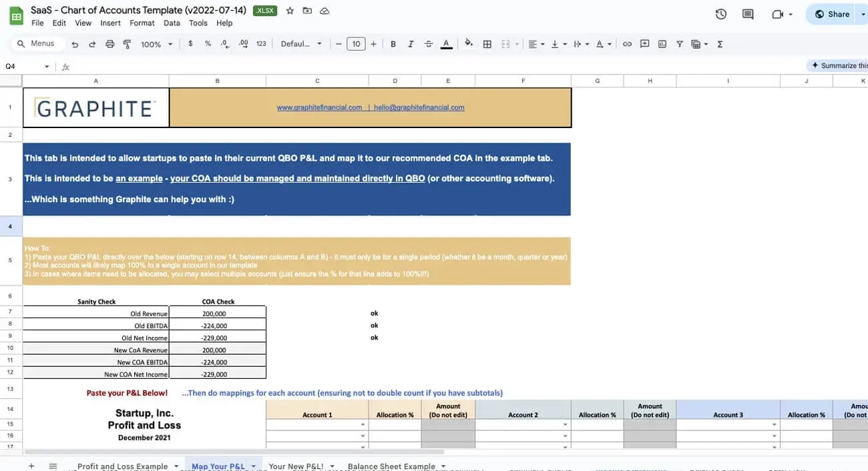Star this document
This screenshot has height=471, width=868.
click(290, 11)
